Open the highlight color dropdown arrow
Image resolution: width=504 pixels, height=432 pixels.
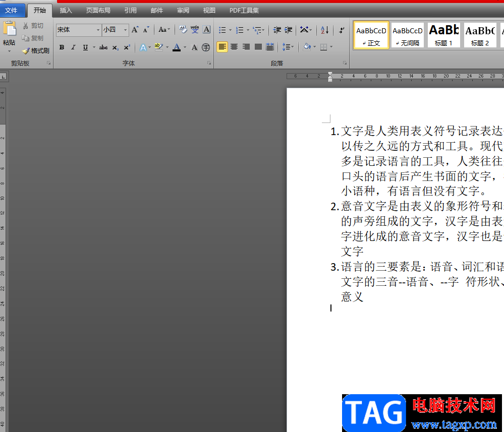coord(167,47)
